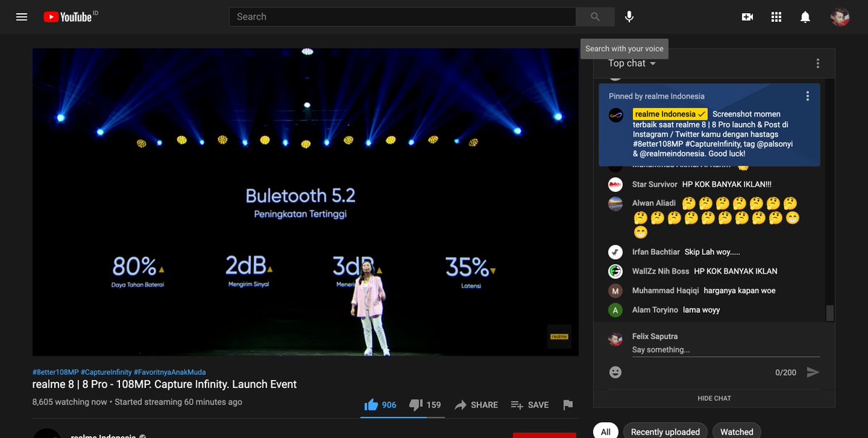The image size is (868, 438).
Task: Like the video with the thumbs up
Action: click(370, 405)
